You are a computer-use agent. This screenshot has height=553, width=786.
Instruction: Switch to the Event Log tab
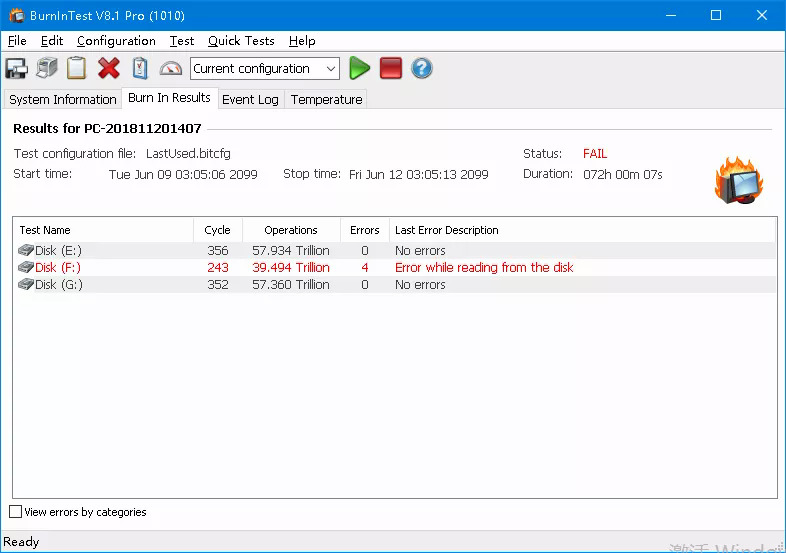click(250, 100)
